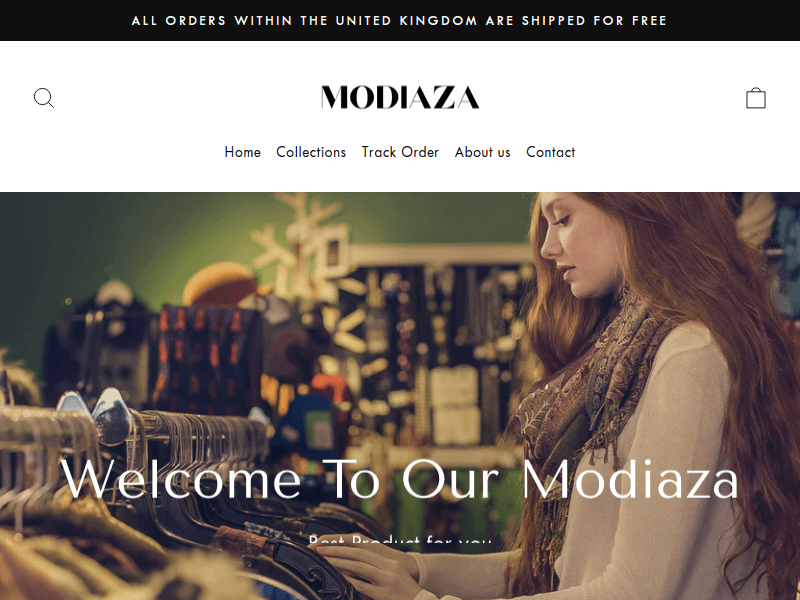Open the Collections menu item

311,152
